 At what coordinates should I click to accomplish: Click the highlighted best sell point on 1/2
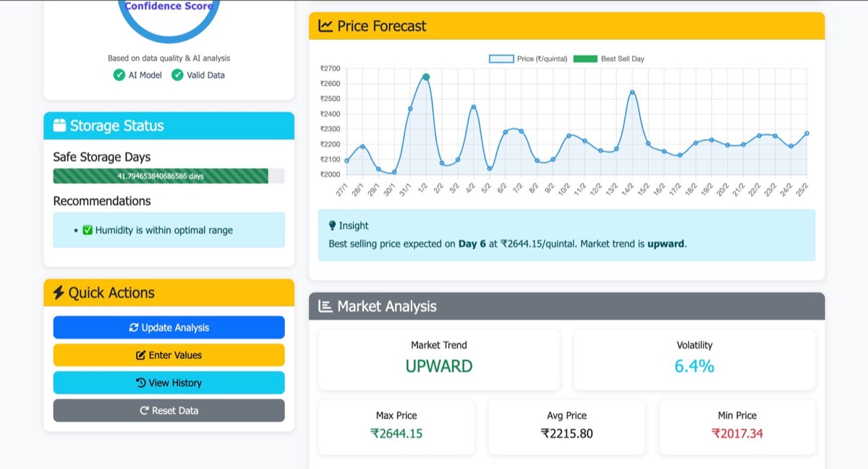[x=426, y=77]
